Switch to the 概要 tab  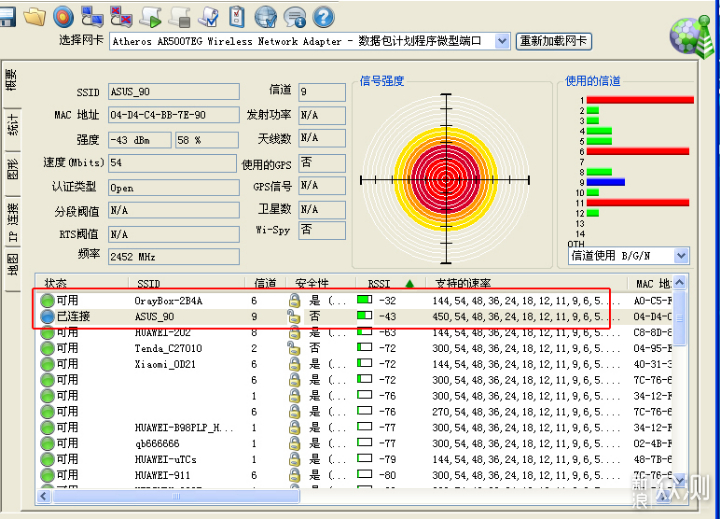click(x=12, y=79)
